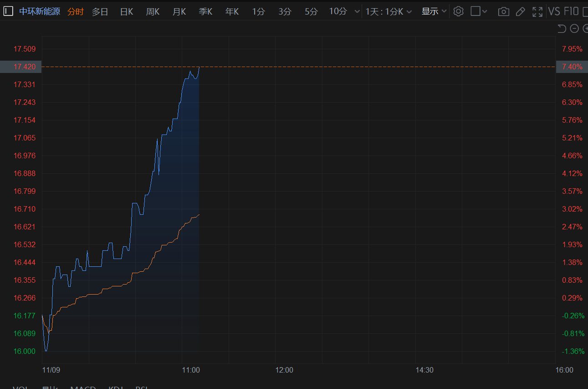Click the green 16.177 price label
588x389 pixels.
(x=25, y=316)
